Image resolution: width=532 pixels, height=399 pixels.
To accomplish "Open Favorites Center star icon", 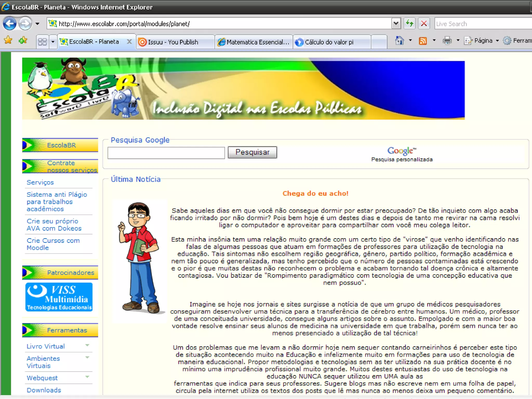I will pyautogui.click(x=8, y=40).
